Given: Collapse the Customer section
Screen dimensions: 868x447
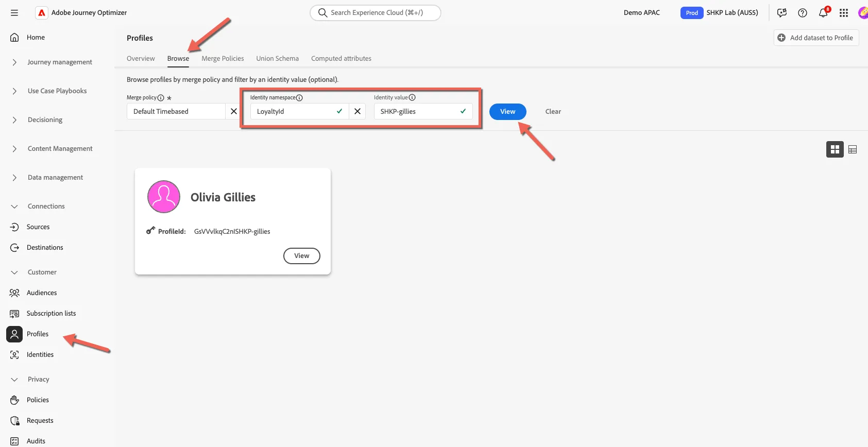Looking at the screenshot, I should [14, 272].
